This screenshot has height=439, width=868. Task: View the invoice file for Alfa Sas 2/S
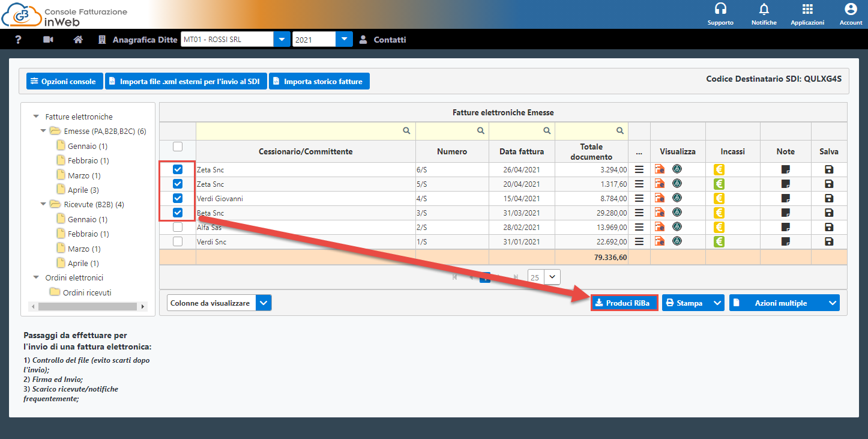pos(660,227)
